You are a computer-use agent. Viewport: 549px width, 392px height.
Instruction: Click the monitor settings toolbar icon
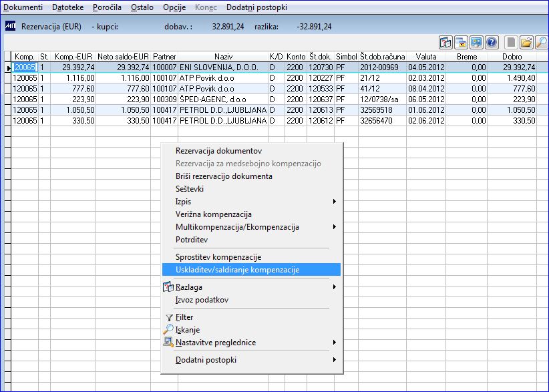click(476, 43)
